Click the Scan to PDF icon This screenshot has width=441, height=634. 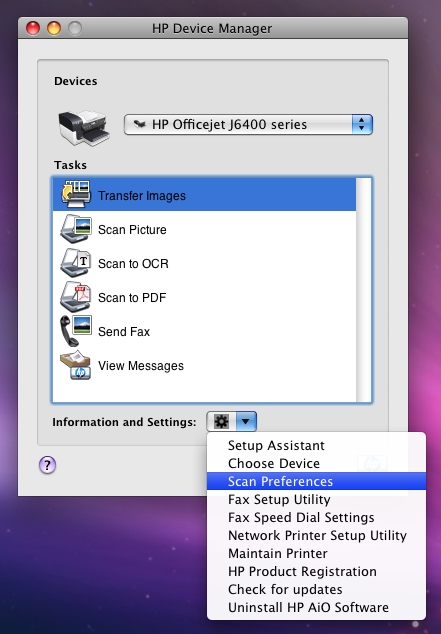(76, 297)
